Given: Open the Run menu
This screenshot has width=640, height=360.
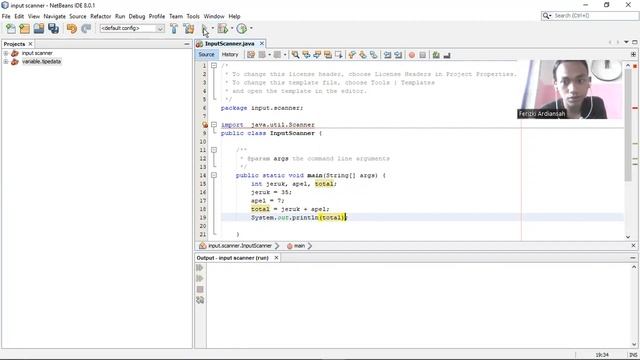Looking at the screenshot, I should click(120, 16).
